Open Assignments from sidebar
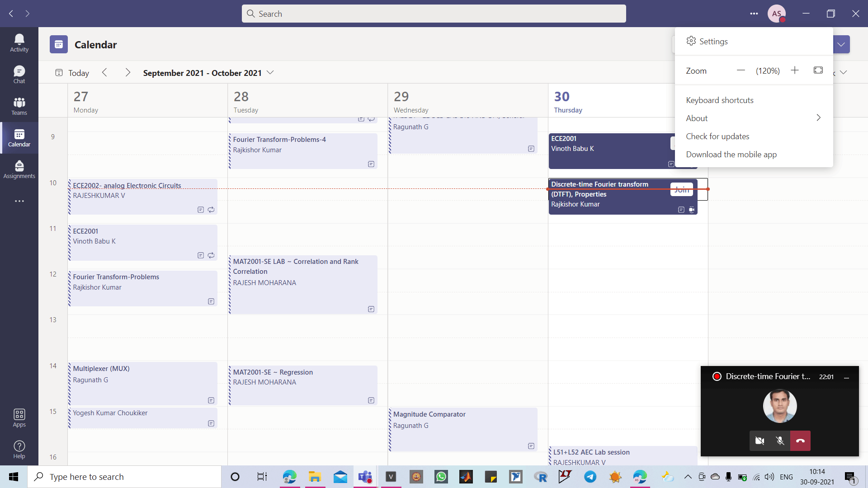 pyautogui.click(x=19, y=169)
